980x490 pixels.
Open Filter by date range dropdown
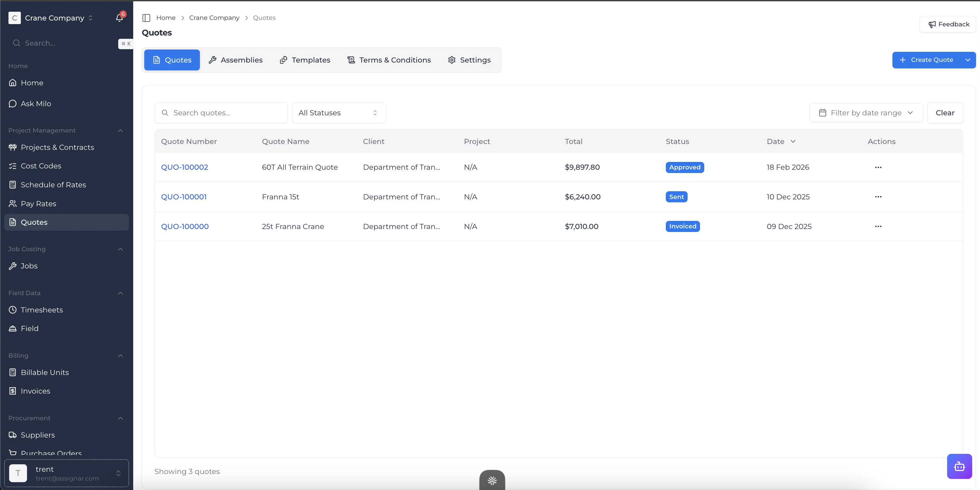click(x=865, y=113)
